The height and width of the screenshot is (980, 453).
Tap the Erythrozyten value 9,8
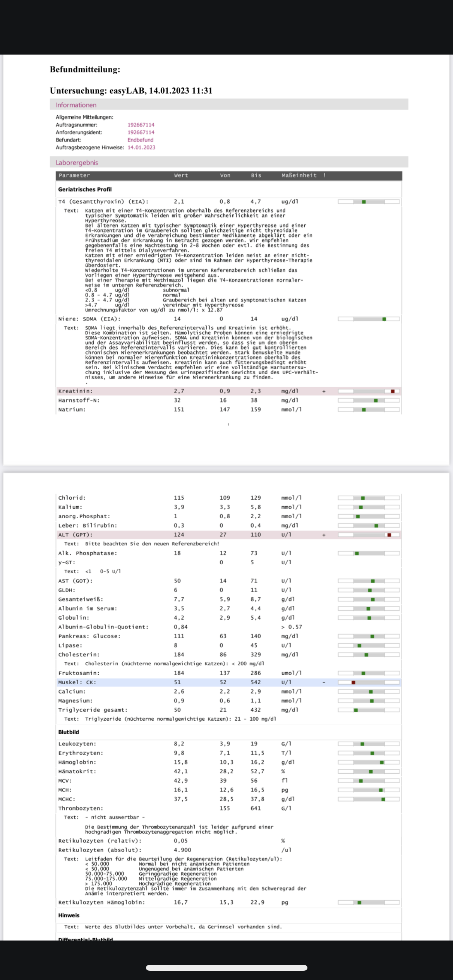point(179,753)
